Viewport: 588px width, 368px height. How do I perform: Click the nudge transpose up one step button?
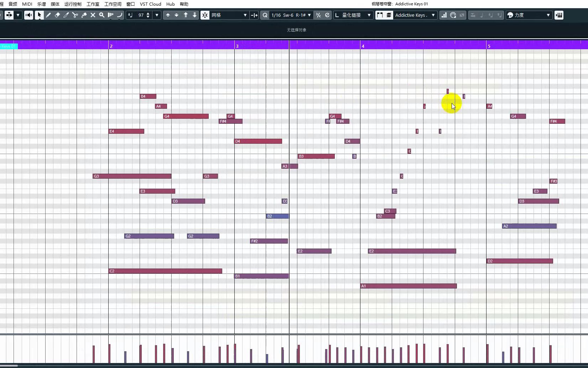168,15
